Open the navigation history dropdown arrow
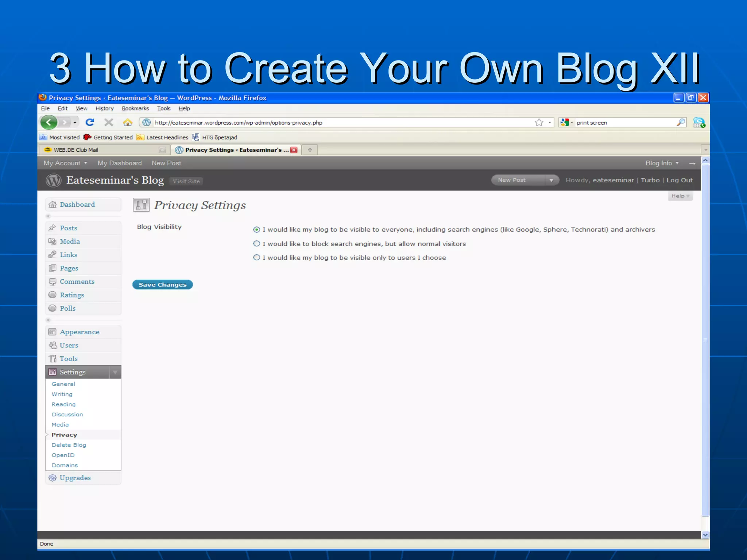This screenshot has height=560, width=747. (75, 122)
